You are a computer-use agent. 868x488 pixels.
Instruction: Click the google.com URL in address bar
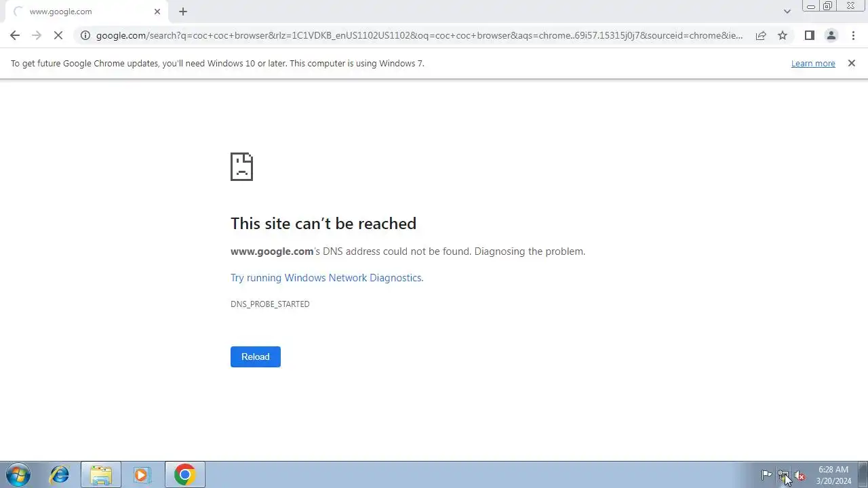[419, 35]
